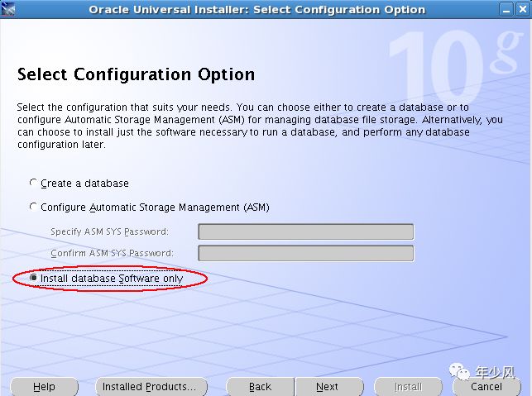Image resolution: width=532 pixels, height=396 pixels.
Task: Close the Oracle Universal Installer window
Action: (522, 9)
